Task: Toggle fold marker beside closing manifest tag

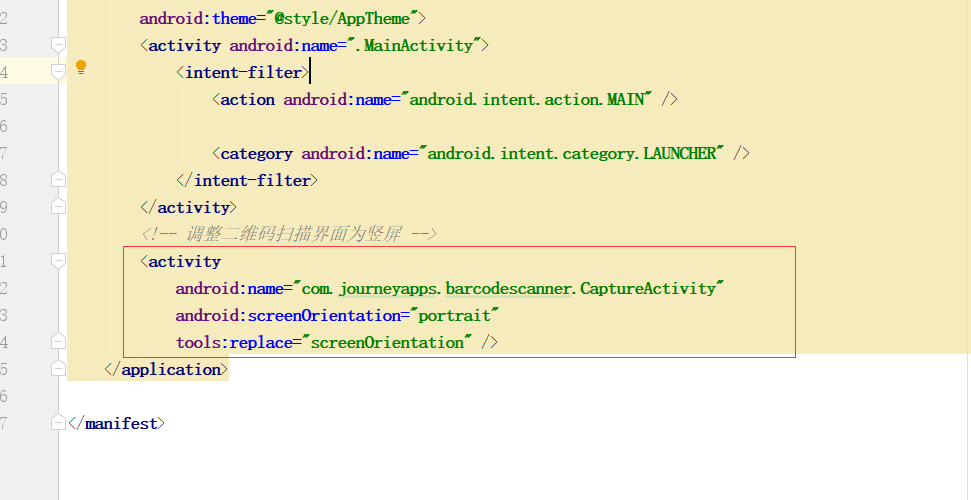Action: click(x=58, y=423)
